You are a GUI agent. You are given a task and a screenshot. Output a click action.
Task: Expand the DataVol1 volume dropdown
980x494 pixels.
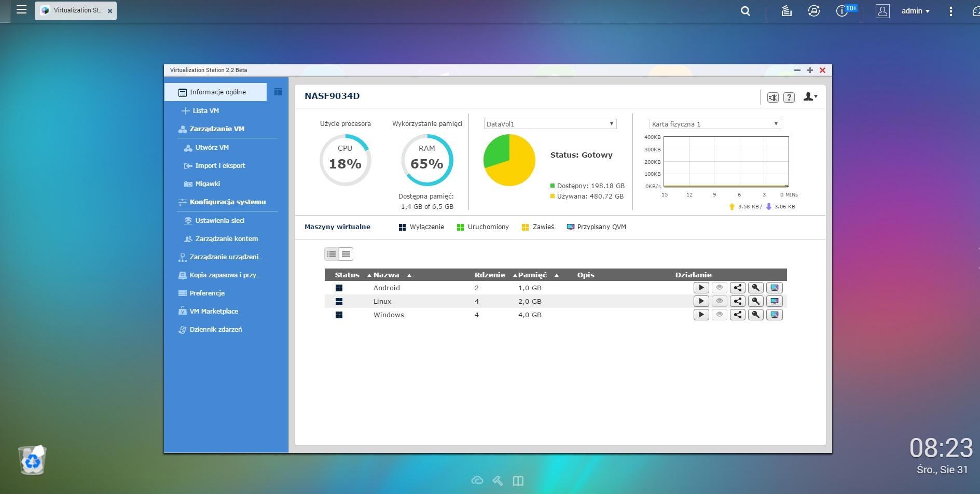[x=549, y=124]
